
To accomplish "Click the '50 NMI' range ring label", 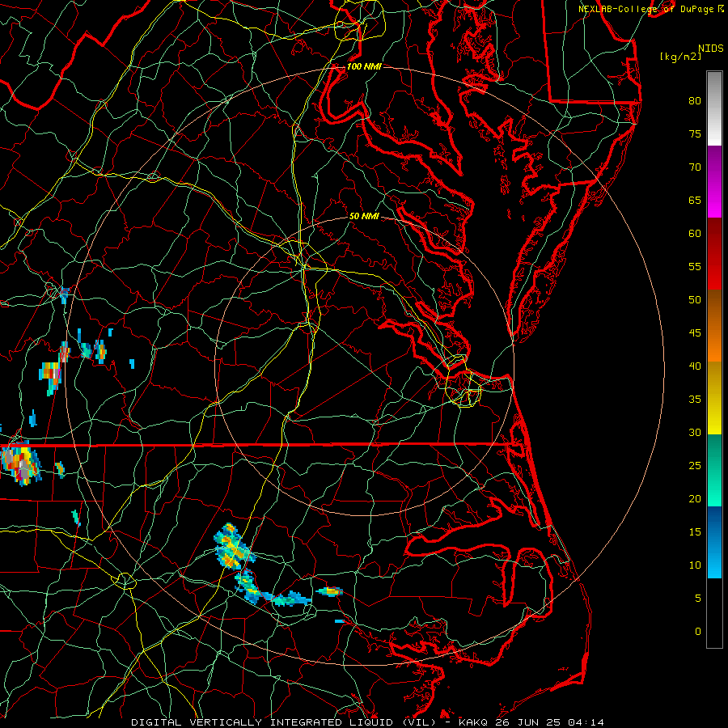I will tap(364, 216).
